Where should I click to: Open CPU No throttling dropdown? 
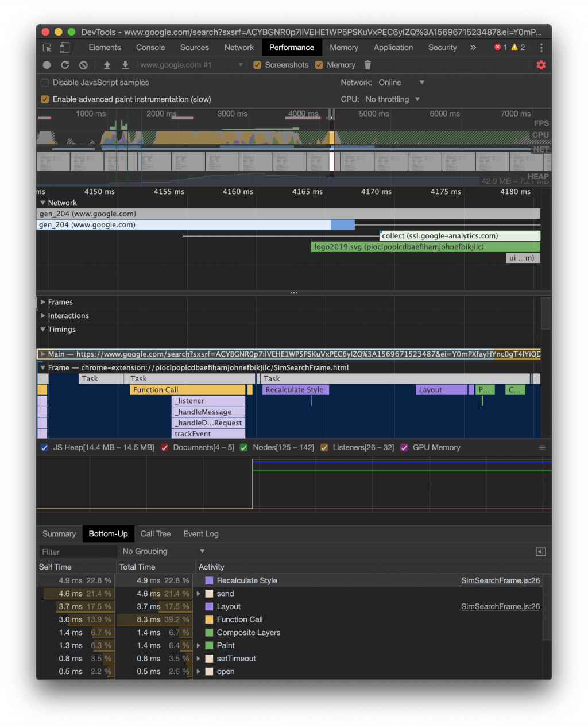tap(393, 99)
